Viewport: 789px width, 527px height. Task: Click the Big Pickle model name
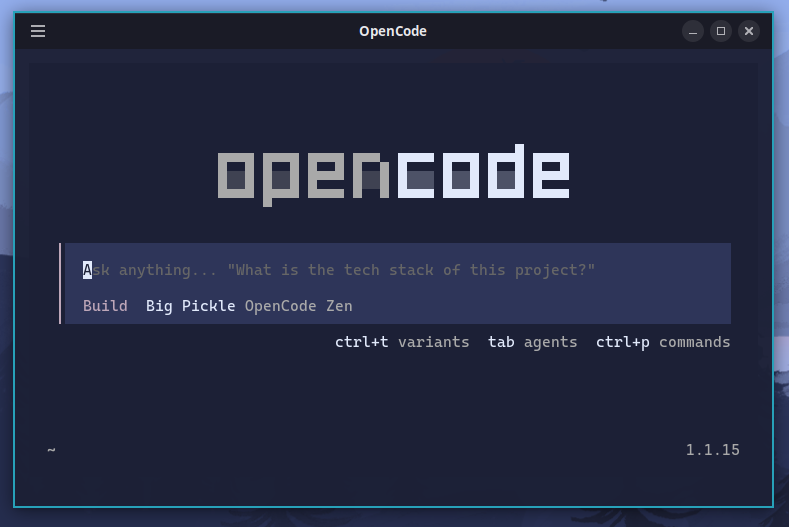pyautogui.click(x=190, y=306)
